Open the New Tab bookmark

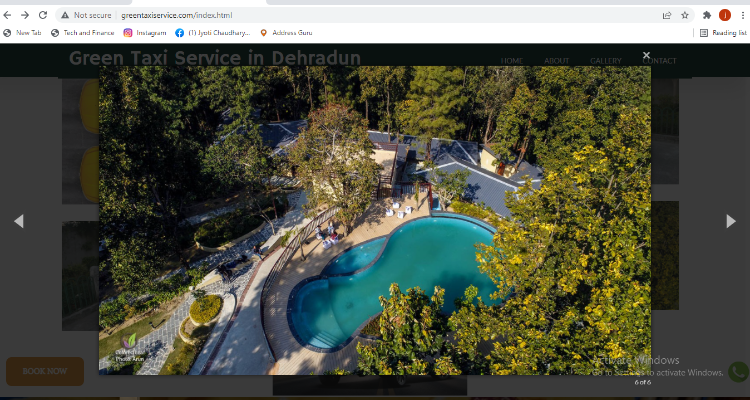pos(22,33)
